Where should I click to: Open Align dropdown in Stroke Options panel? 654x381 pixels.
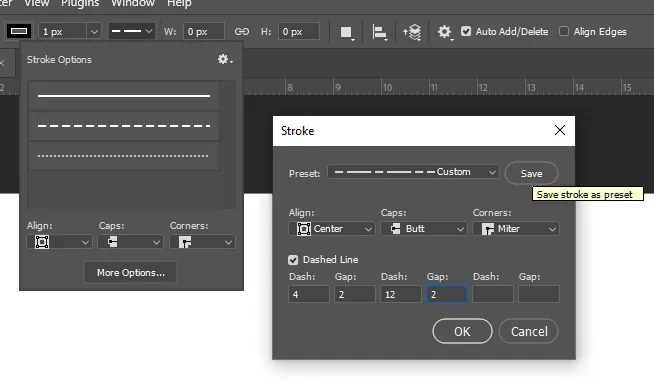pyautogui.click(x=59, y=242)
